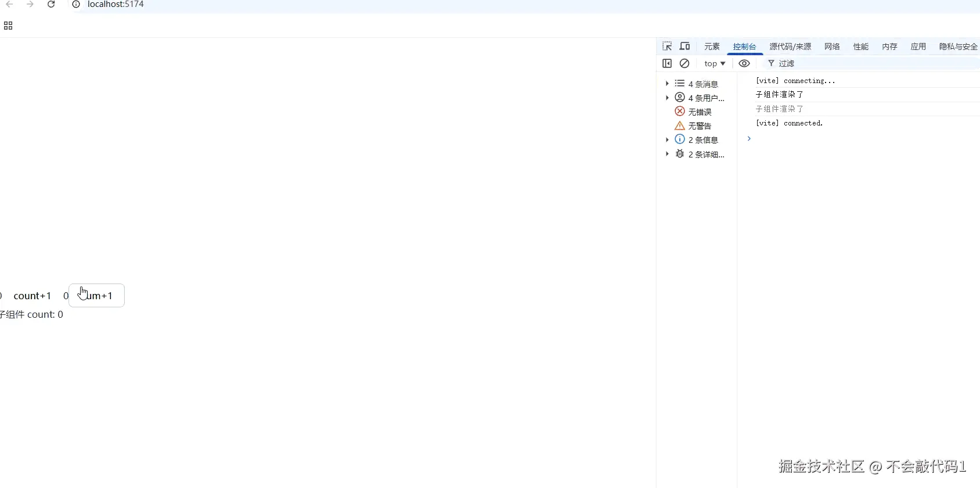
Task: Open the apps grid icon in the bookmarks bar
Action: (8, 26)
